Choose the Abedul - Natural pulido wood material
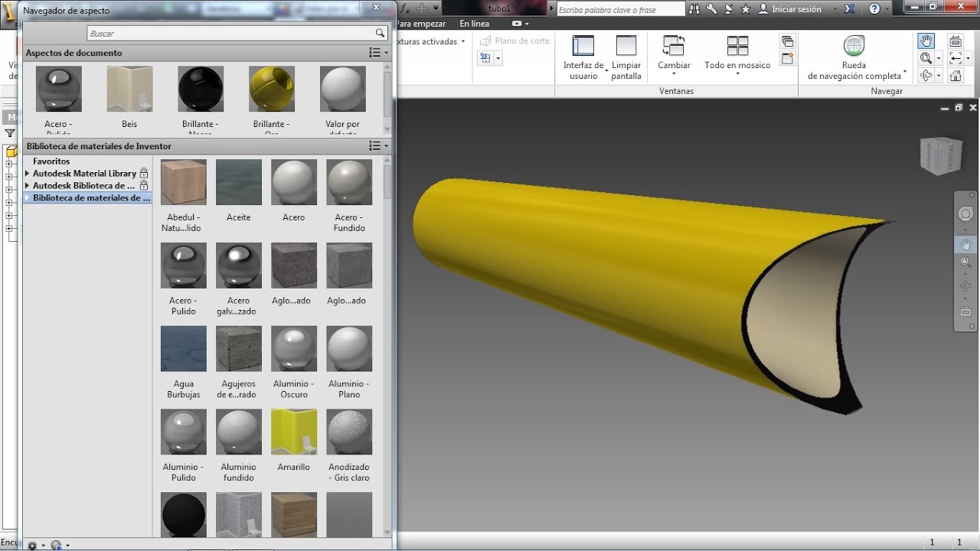 click(184, 182)
